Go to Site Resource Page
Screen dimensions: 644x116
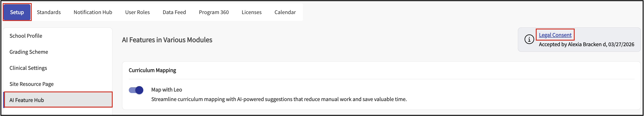click(32, 84)
